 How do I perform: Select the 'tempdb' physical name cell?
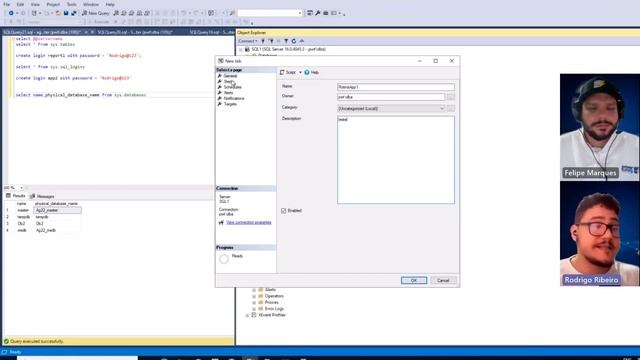click(57, 217)
